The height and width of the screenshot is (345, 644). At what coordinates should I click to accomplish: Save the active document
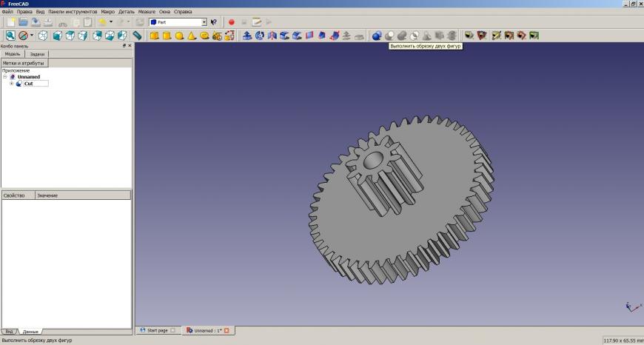36,22
